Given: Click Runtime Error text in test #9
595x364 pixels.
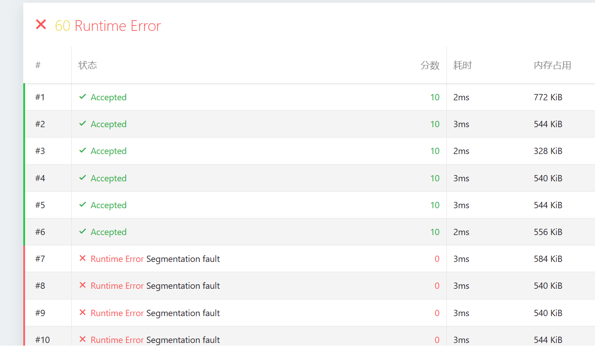Looking at the screenshot, I should [x=117, y=313].
